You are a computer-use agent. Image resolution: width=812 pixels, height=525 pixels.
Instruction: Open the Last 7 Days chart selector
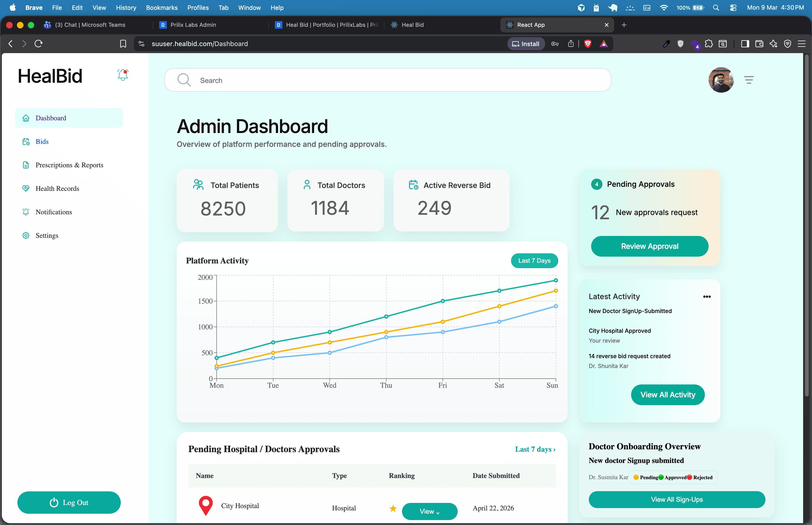click(534, 260)
